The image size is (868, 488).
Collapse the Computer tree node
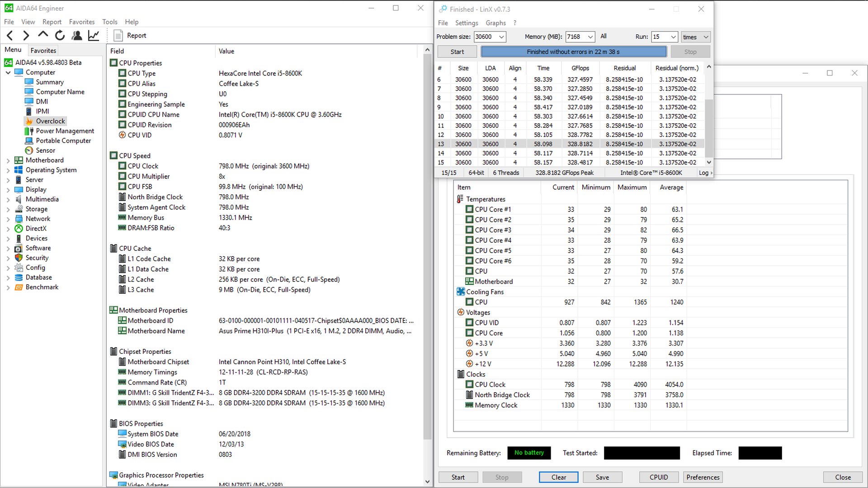click(x=8, y=72)
